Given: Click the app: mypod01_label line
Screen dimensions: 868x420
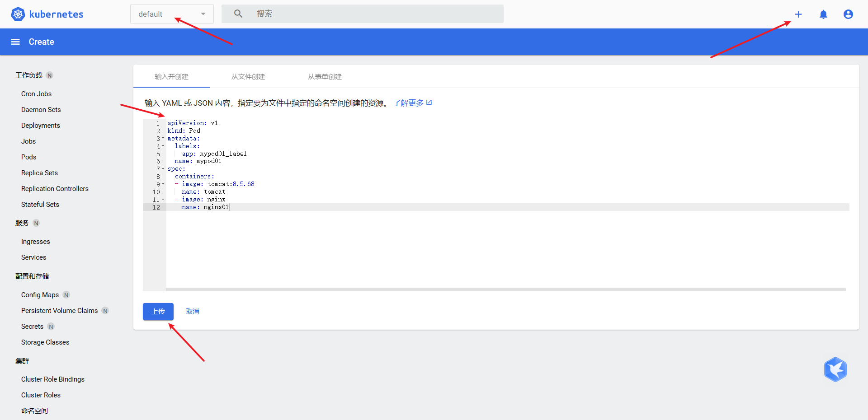Looking at the screenshot, I should tap(214, 154).
